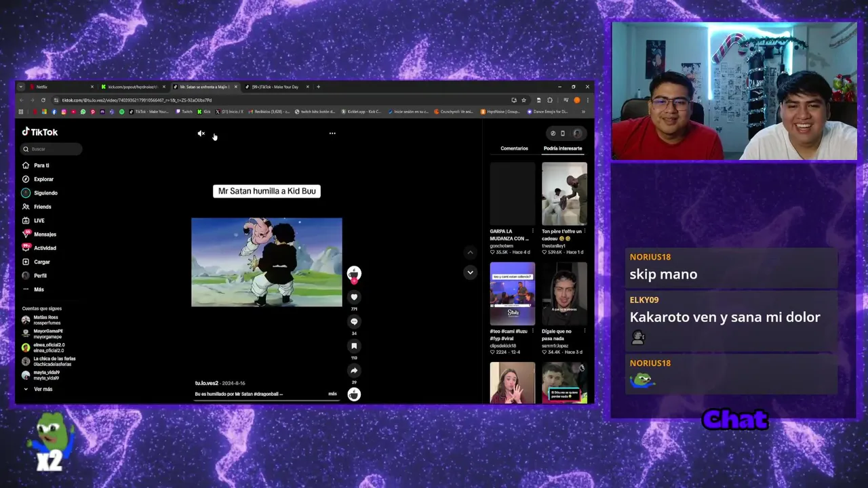Open the browser tab search dropdown
The width and height of the screenshot is (868, 488).
(21, 87)
